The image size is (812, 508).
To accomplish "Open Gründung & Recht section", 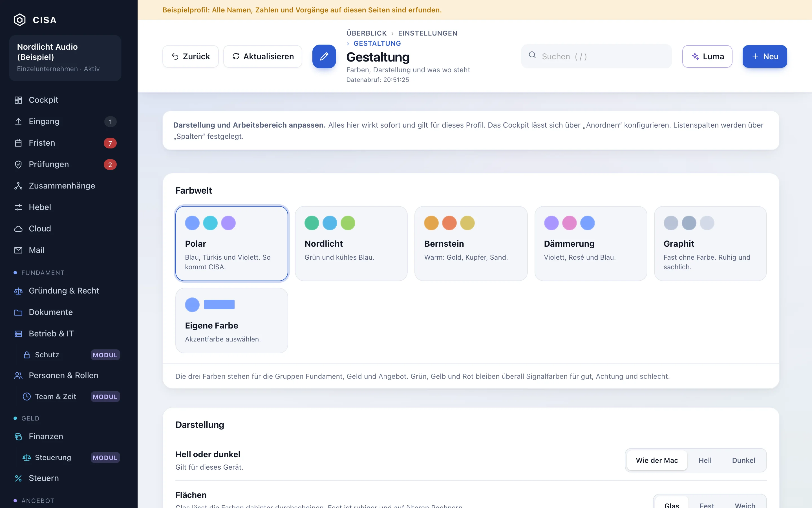I will point(65,291).
